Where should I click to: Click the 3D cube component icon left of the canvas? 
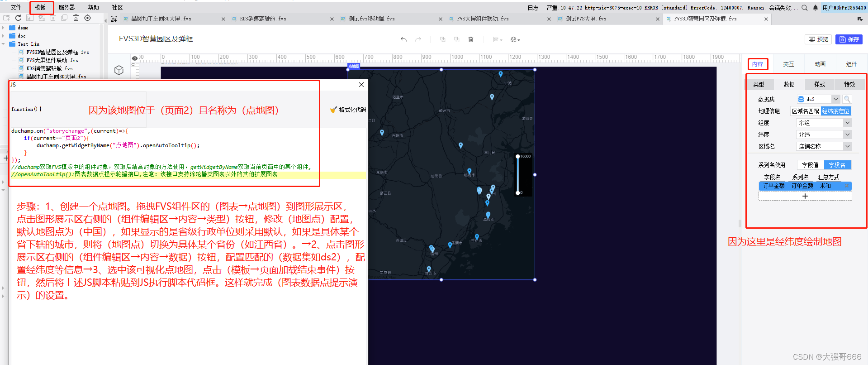pos(119,70)
